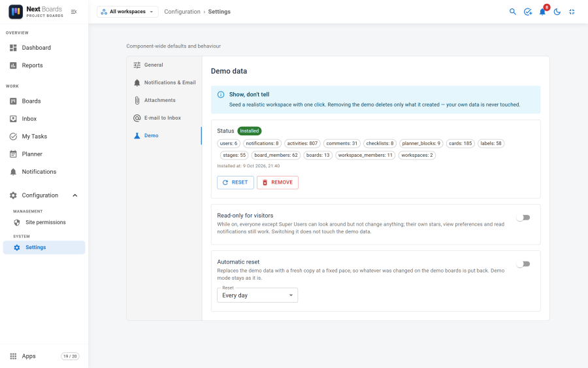Click the 'workspace_members: 11' chip
The height and width of the screenshot is (368, 588).
[365, 156]
